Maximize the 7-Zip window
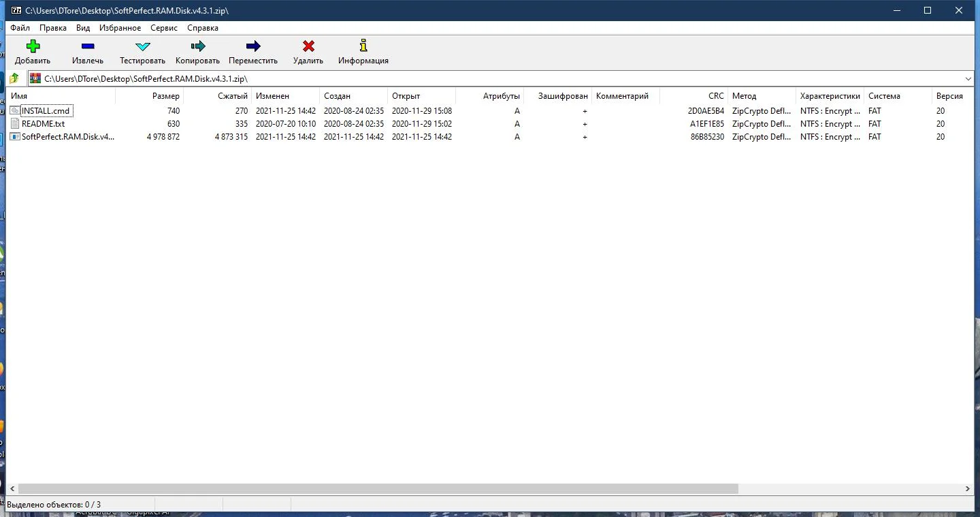Screen dimensions: 980x517 click(x=927, y=10)
